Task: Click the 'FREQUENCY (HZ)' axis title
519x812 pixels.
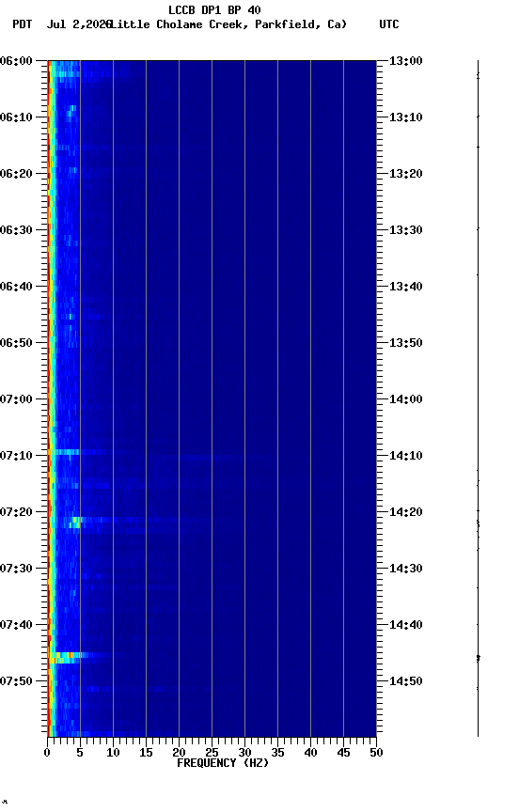Action: [223, 763]
